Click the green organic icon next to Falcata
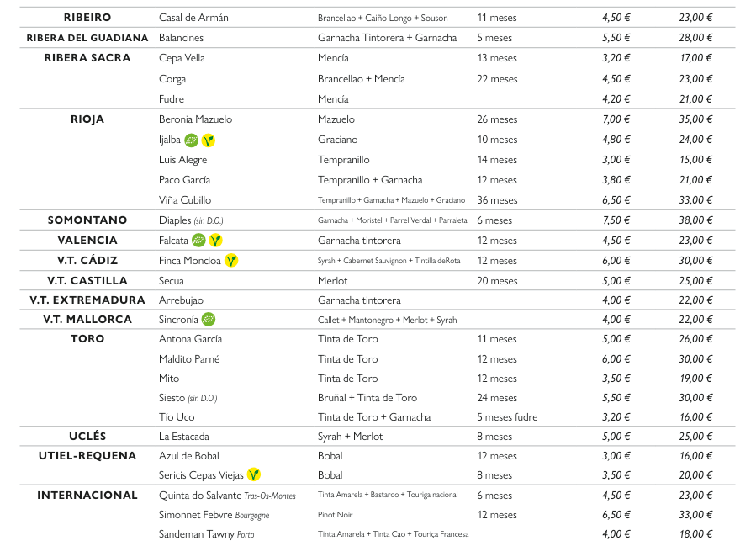The height and width of the screenshot is (546, 756). 198,241
